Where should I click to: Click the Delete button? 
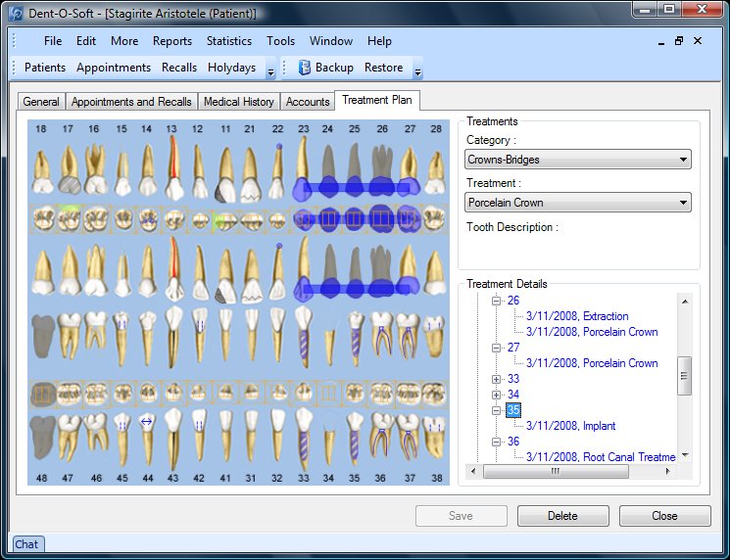tap(562, 516)
